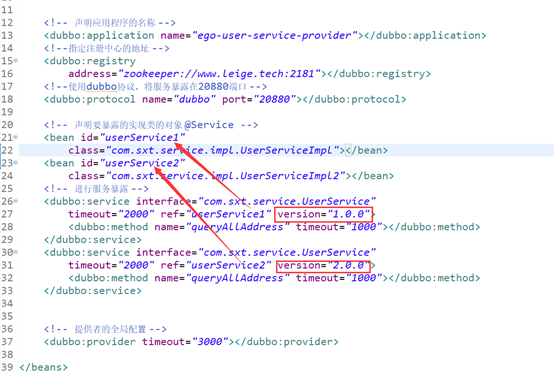Click queryAllAddress method name on line 28
Viewport: 554px width, 373px height.
237,227
